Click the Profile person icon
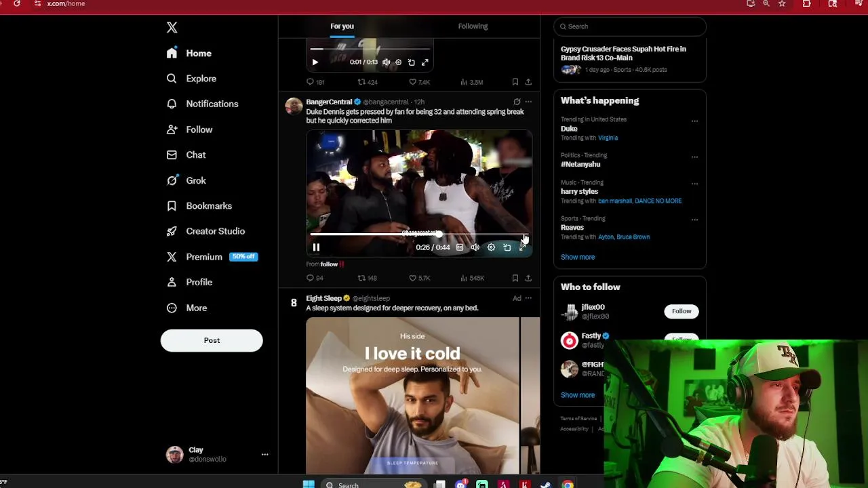The width and height of the screenshot is (868, 488). click(172, 282)
